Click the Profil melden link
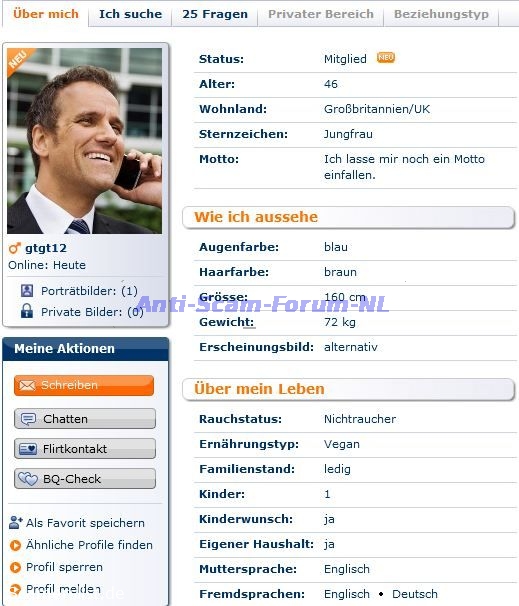The image size is (519, 606). pyautogui.click(x=64, y=589)
